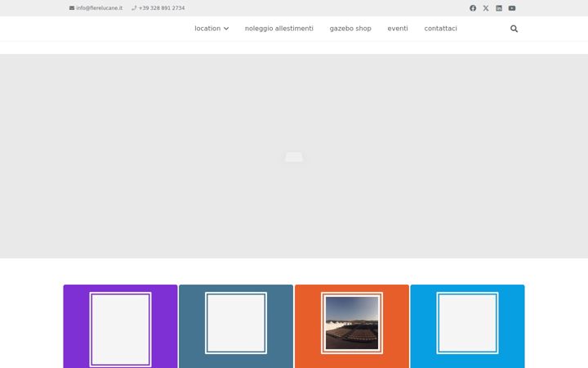Open the X (Twitter) social icon
The width and height of the screenshot is (588, 368).
click(x=486, y=8)
